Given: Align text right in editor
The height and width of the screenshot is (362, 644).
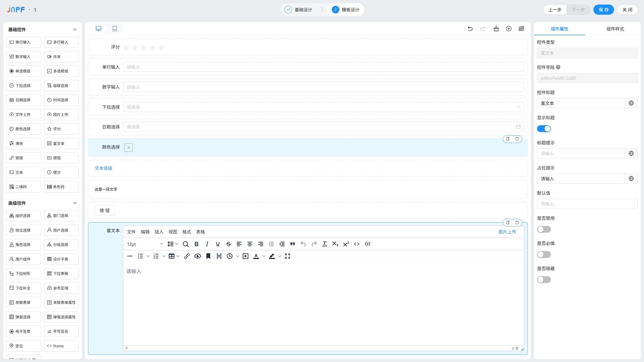Looking at the screenshot, I should (x=261, y=244).
